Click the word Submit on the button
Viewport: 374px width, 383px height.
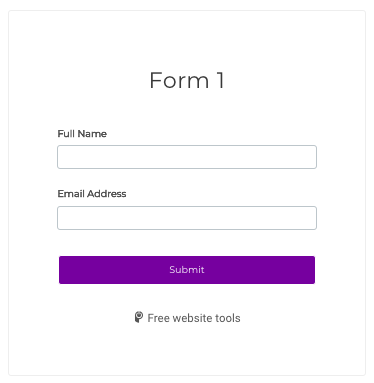[187, 270]
